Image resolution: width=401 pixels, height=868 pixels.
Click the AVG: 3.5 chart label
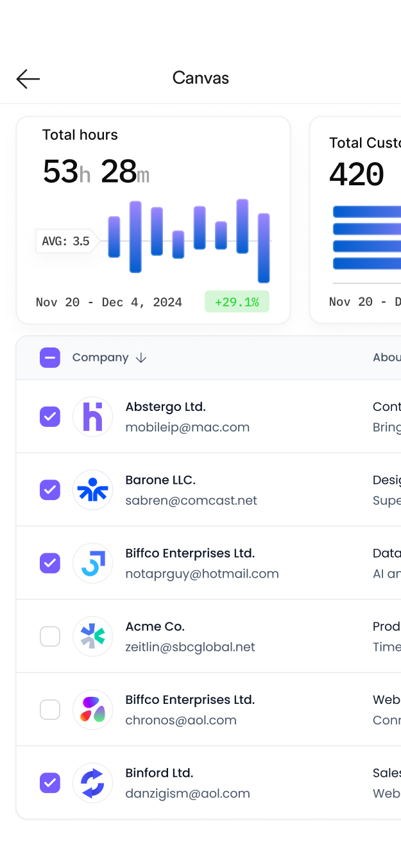point(65,242)
